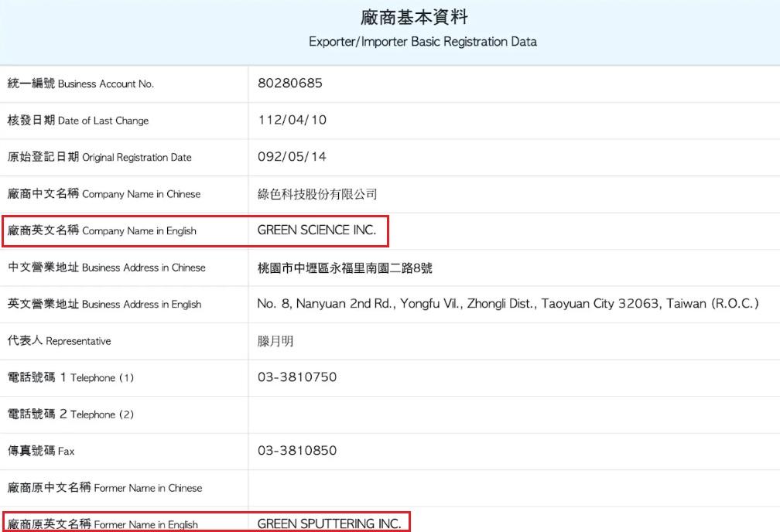Click the Chinese company name '綠色科技股份有限公司'
This screenshot has width=780, height=532.
point(317,194)
